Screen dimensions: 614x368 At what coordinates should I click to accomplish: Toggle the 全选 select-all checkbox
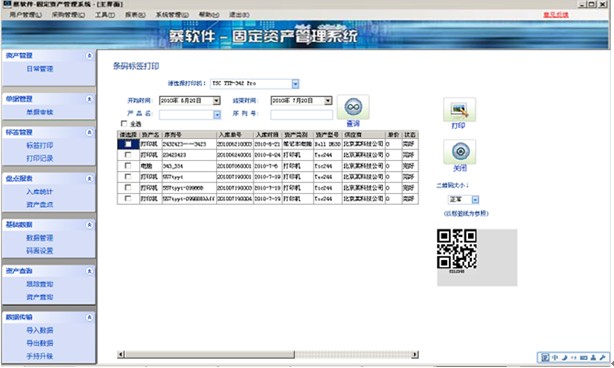(x=124, y=124)
